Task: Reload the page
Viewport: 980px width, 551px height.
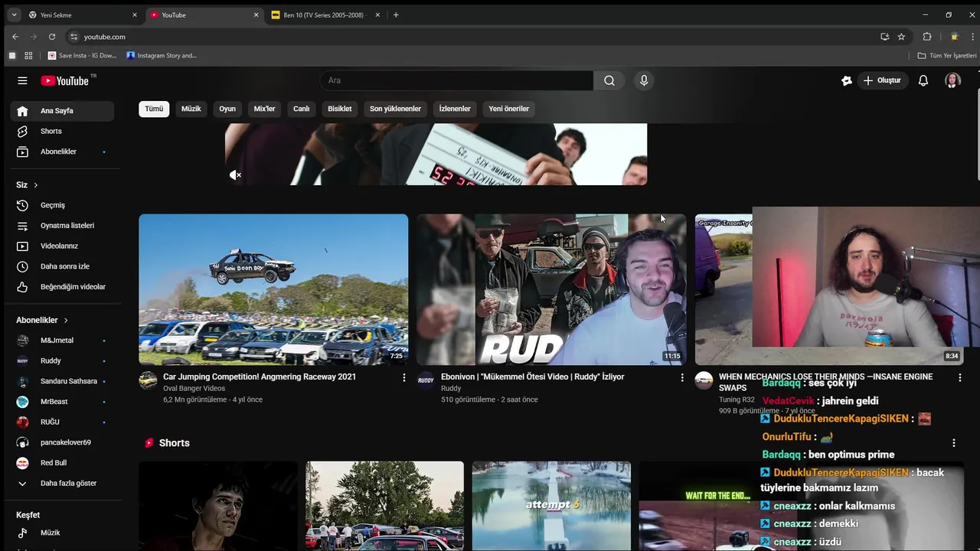Action: [52, 37]
